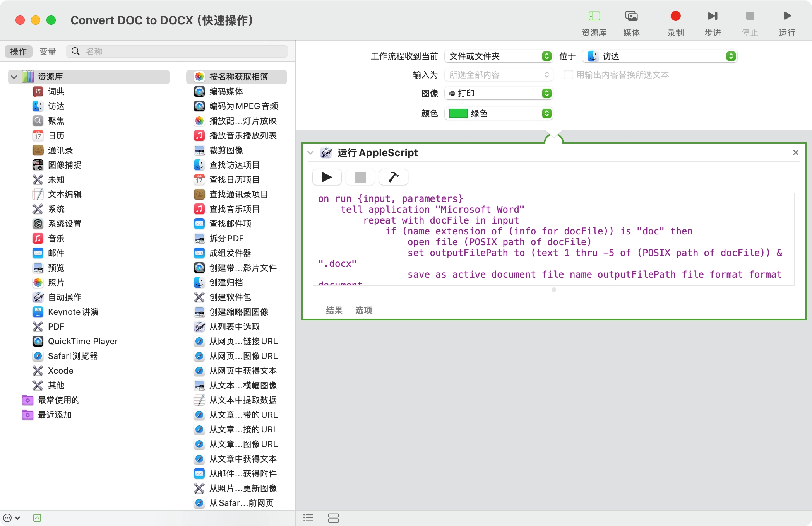812x526 pixels.
Task: Click the green 绿色 color swatch
Action: [459, 113]
